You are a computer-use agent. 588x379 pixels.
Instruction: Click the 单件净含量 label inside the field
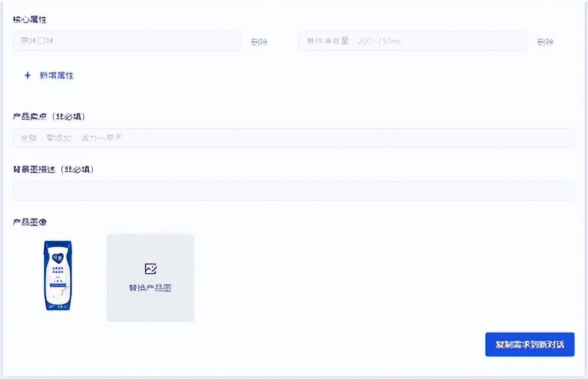pyautogui.click(x=328, y=41)
